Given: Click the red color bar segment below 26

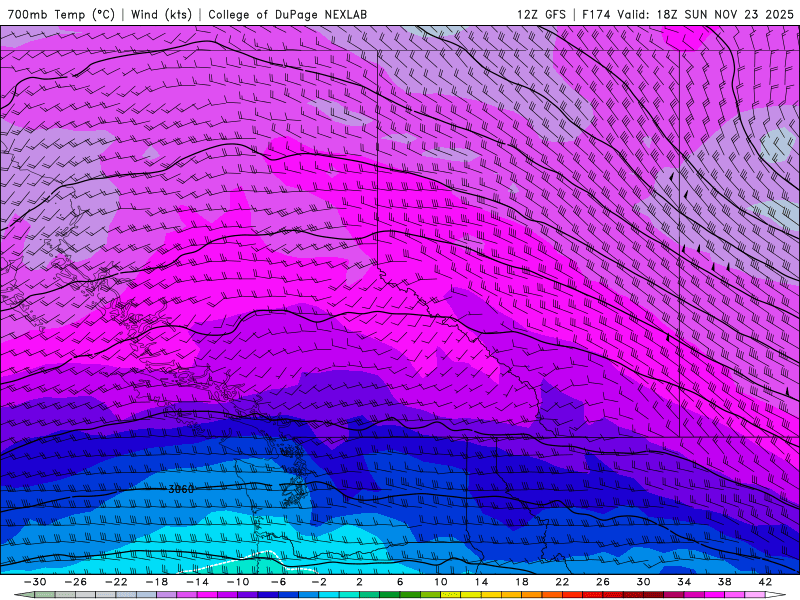Looking at the screenshot, I should [613, 595].
